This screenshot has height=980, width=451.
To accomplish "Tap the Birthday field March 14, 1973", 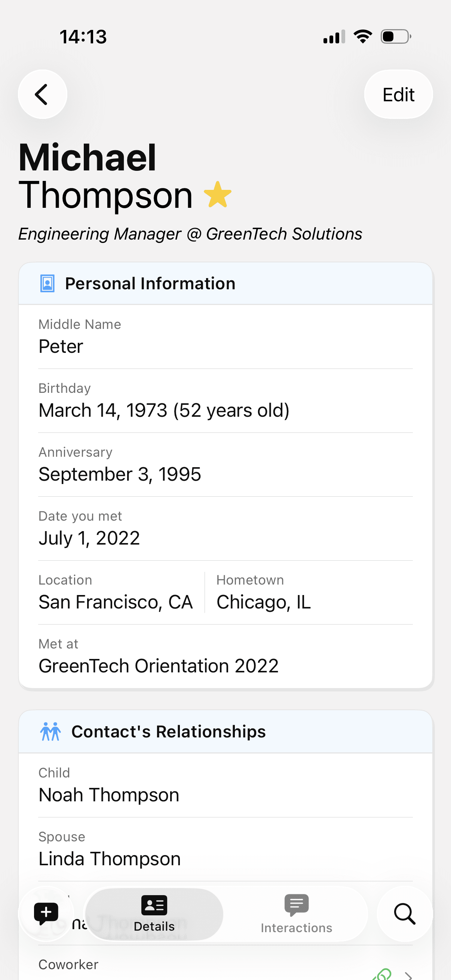I will 164,410.
